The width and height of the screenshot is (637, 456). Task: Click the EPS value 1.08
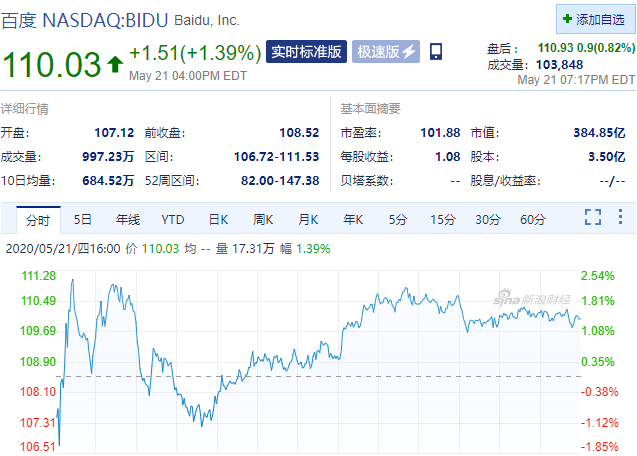click(x=448, y=156)
